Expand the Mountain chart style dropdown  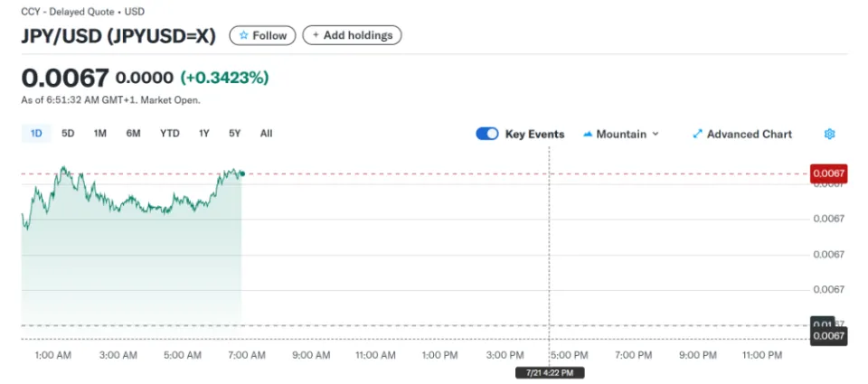tap(655, 134)
